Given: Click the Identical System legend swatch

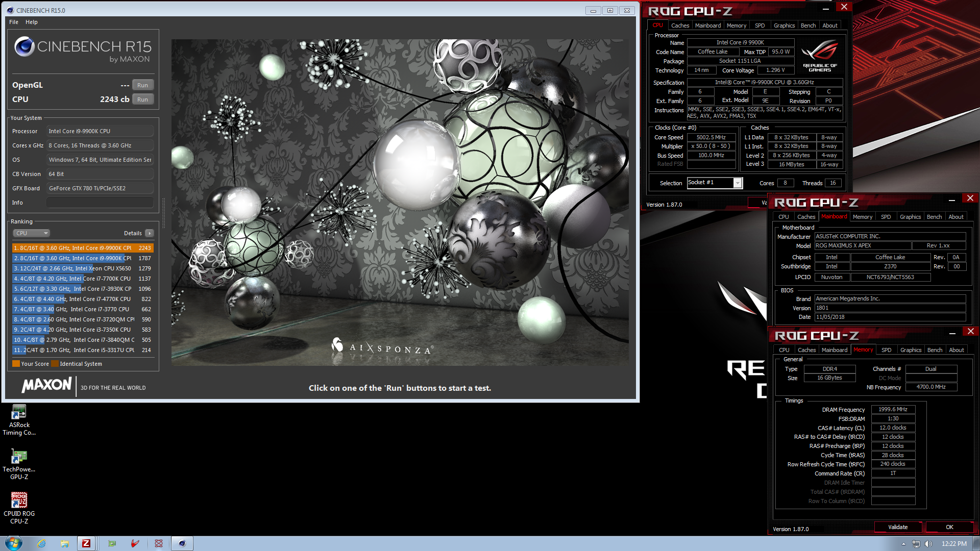Looking at the screenshot, I should (55, 364).
